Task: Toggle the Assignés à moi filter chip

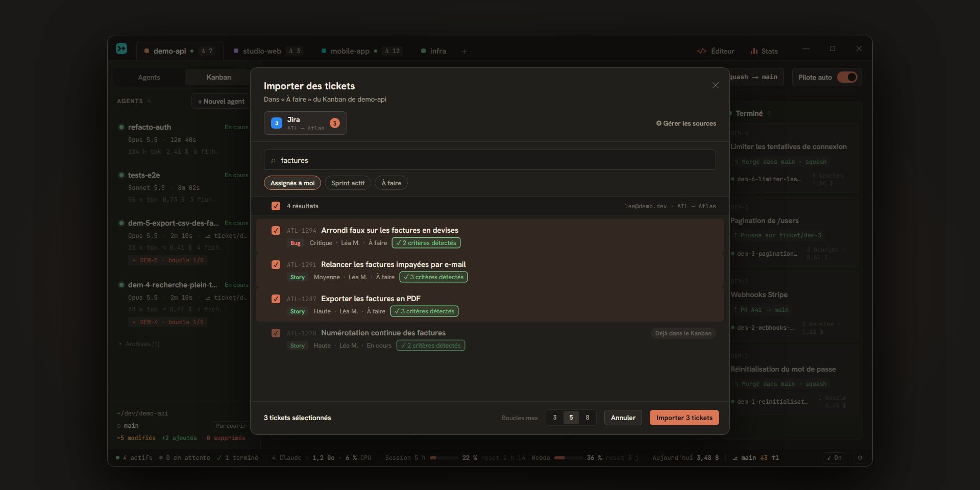Action: click(292, 183)
